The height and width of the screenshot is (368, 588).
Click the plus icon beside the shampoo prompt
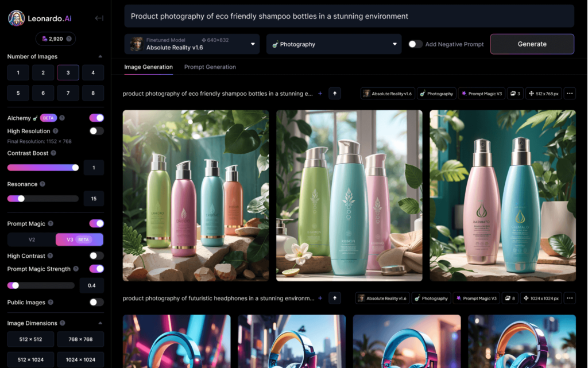(x=320, y=93)
